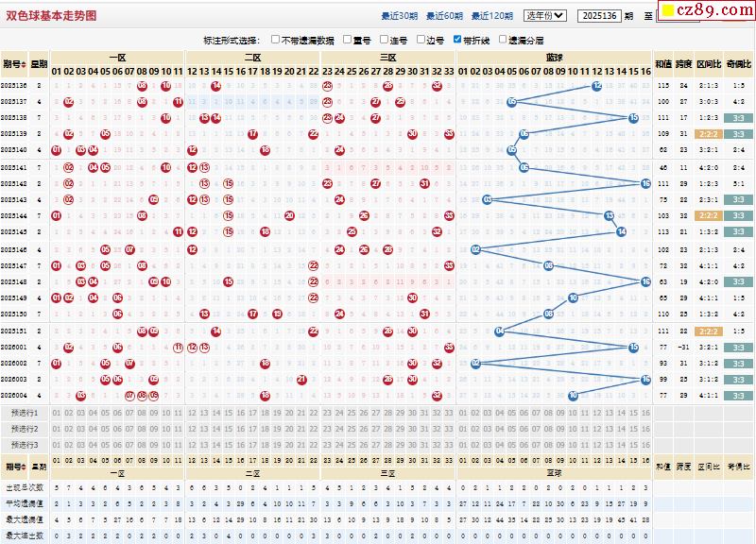Check the 遗漏分层 option
The height and width of the screenshot is (544, 756).
(x=503, y=40)
